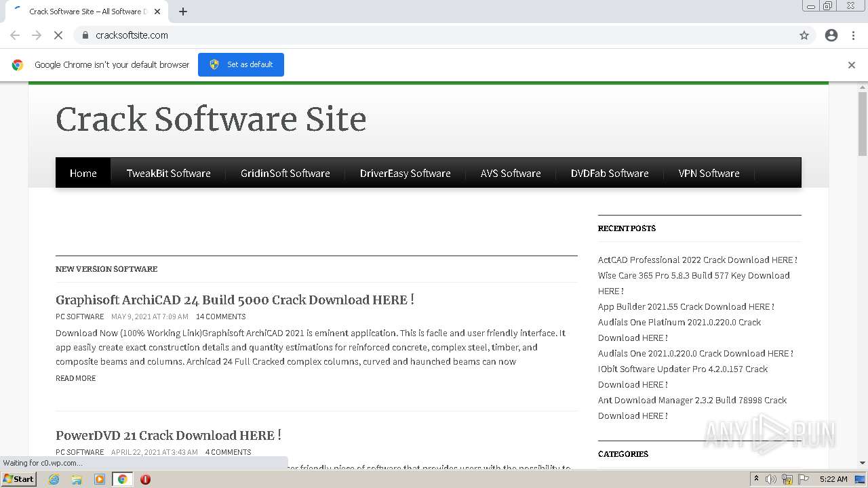Click the Crack Software Site header title
Screen dimensions: 868x488
pyautogui.click(x=211, y=119)
